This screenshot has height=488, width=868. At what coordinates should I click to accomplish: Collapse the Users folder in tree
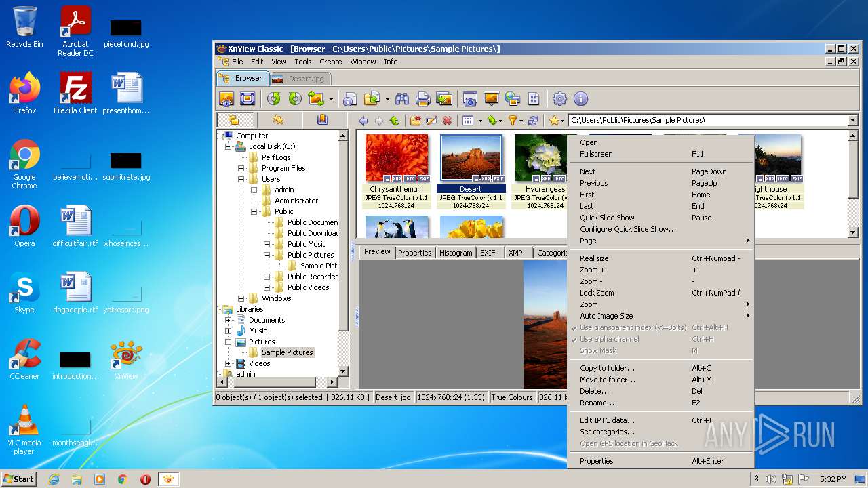(x=241, y=179)
